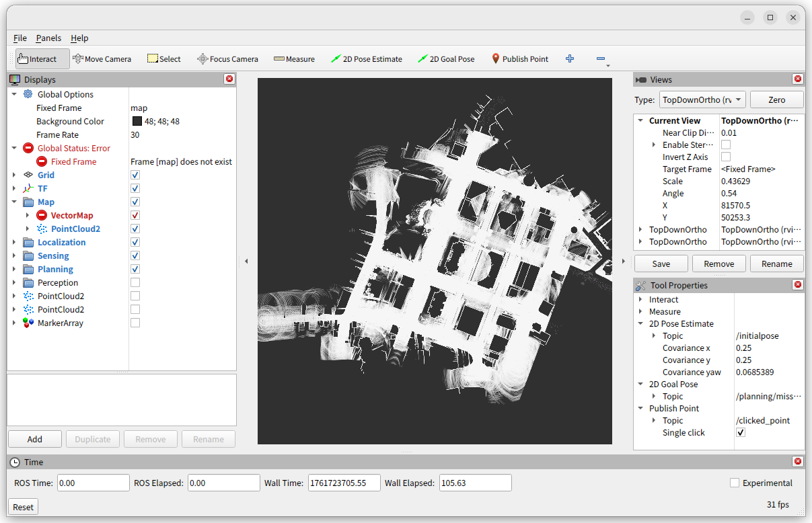Click the Zero button in Views
Screen dimensions: 812x523
coord(776,100)
